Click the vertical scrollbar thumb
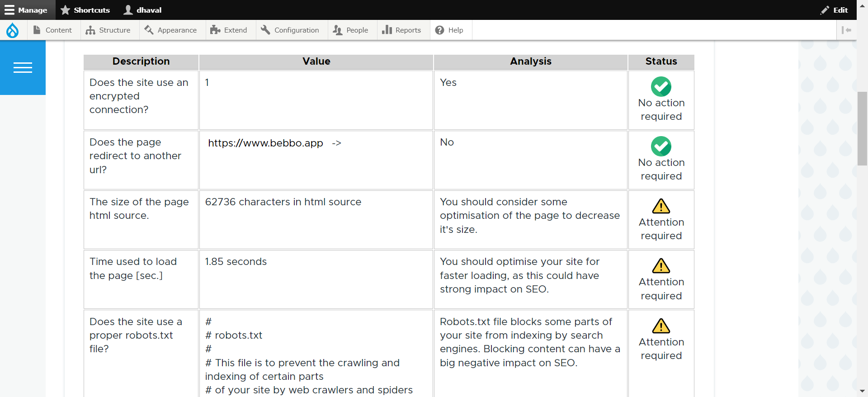Screen dimensions: 868x397 point(862,129)
